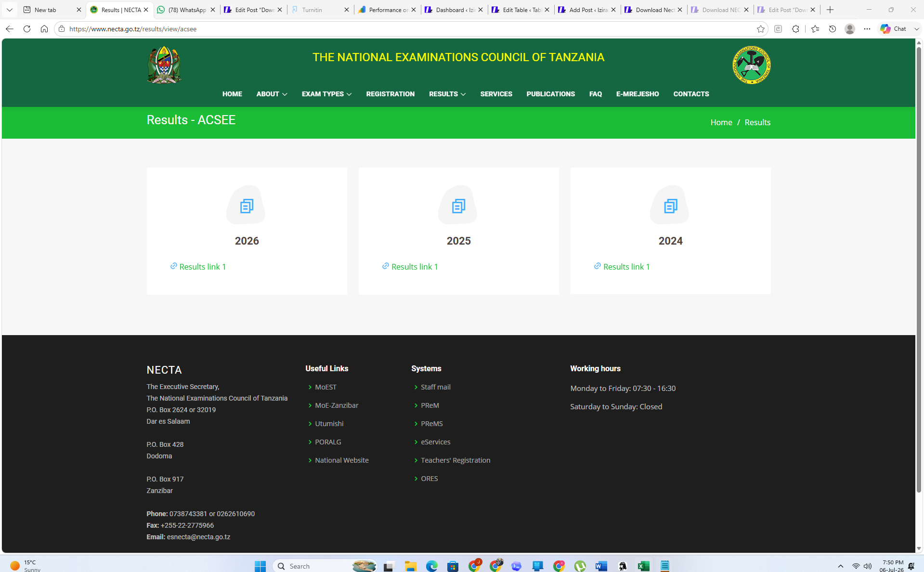The width and height of the screenshot is (924, 572).
Task: Open Windows Start menu
Action: tap(260, 566)
